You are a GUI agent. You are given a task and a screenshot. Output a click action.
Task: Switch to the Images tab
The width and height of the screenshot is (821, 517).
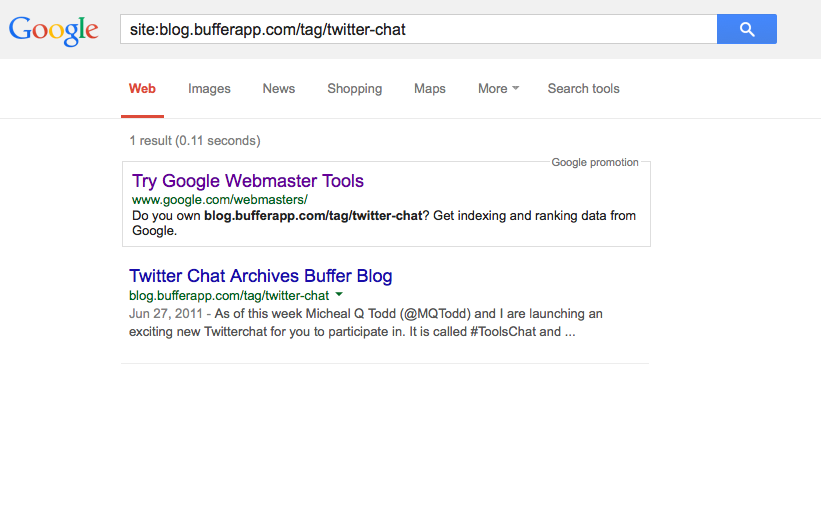(x=209, y=89)
